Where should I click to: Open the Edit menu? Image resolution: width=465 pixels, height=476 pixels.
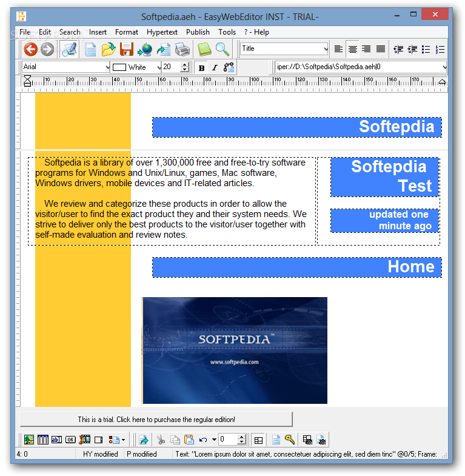tap(45, 32)
